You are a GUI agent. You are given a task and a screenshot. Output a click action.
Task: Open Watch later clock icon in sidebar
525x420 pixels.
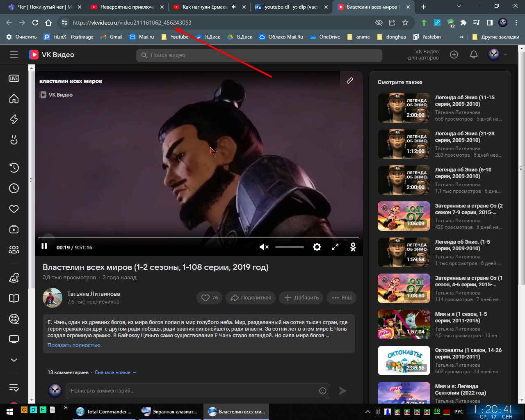click(x=14, y=188)
